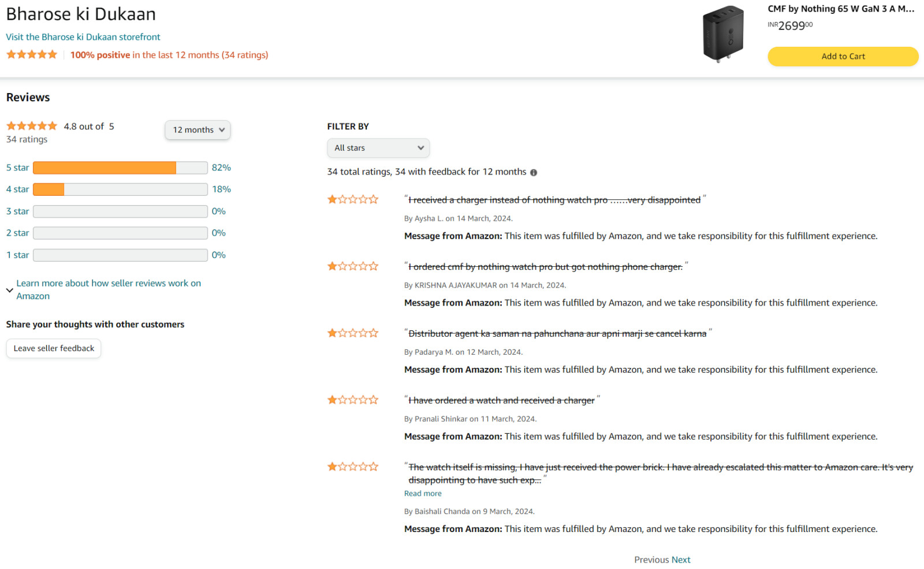This screenshot has height=569, width=924.
Task: Click star rating of Aysha L.'s review
Action: tap(352, 200)
